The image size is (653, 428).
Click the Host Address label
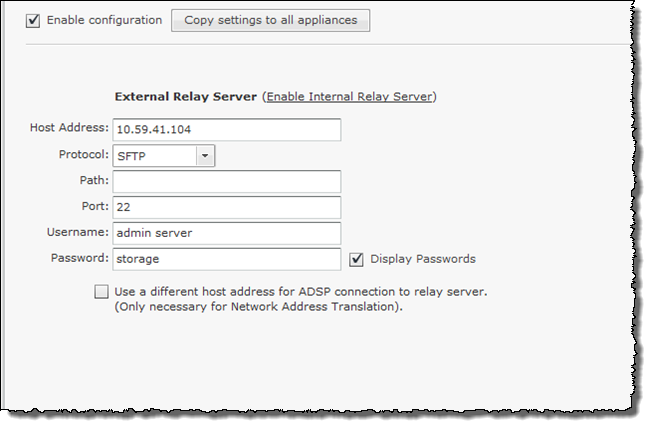[x=69, y=127]
